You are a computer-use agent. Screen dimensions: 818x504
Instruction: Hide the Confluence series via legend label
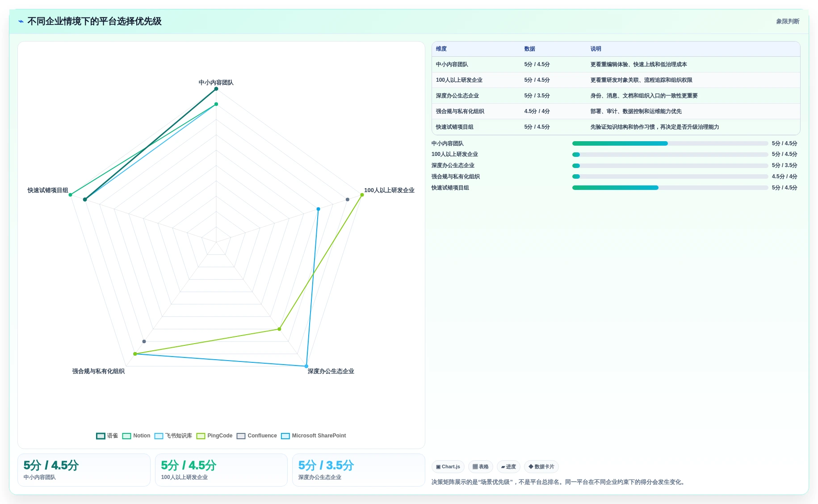[262, 436]
